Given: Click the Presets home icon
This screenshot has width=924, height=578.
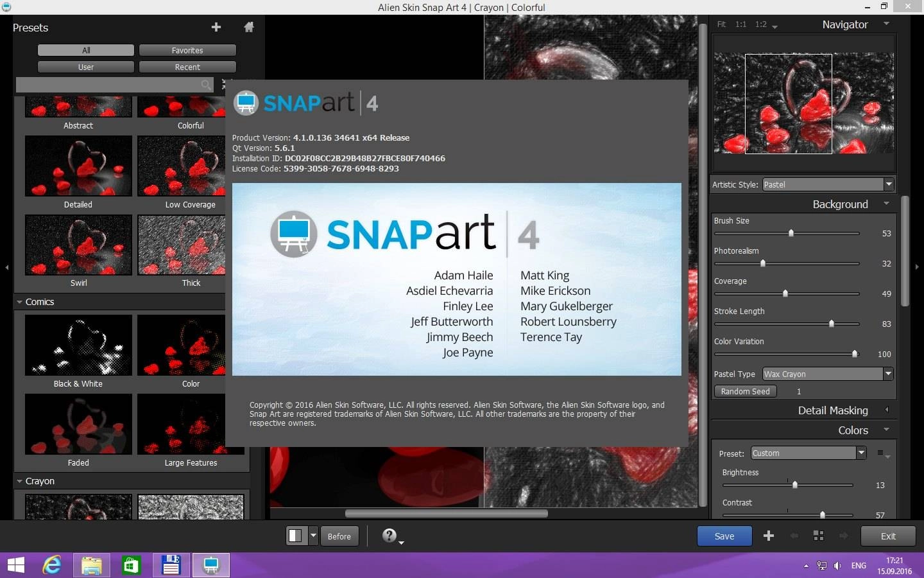Looking at the screenshot, I should tap(249, 27).
